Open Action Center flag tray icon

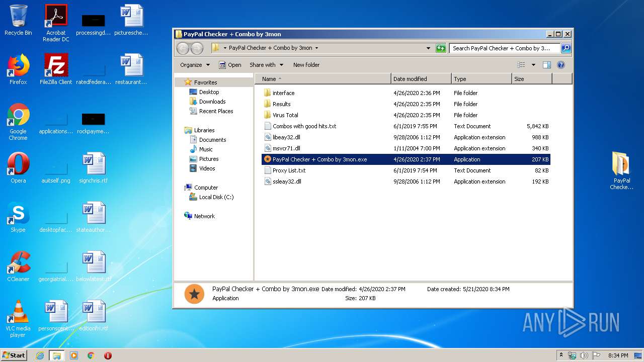coord(596,355)
